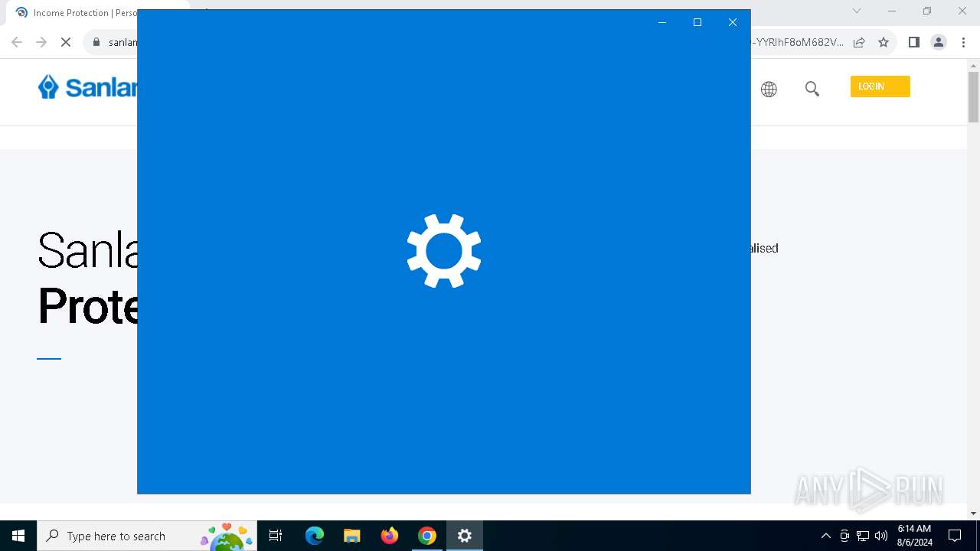Screen dimensions: 980x551
Task: Launch Firefox from the taskbar
Action: click(390, 536)
